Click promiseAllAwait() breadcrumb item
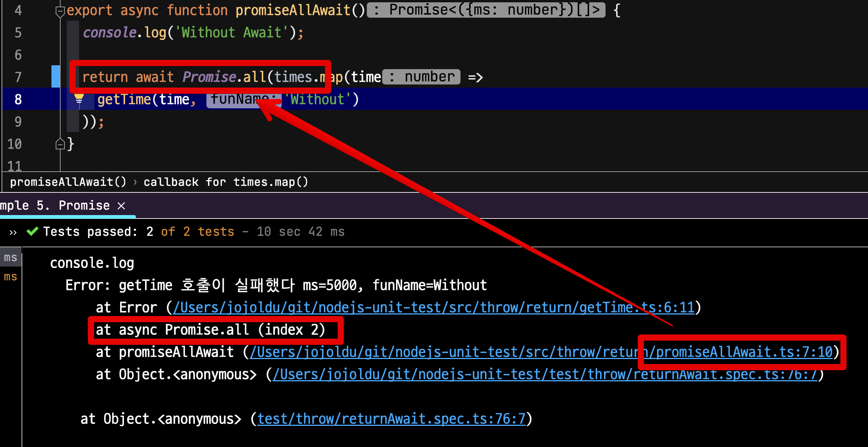Screen dimensions: 868x447 tap(68, 182)
